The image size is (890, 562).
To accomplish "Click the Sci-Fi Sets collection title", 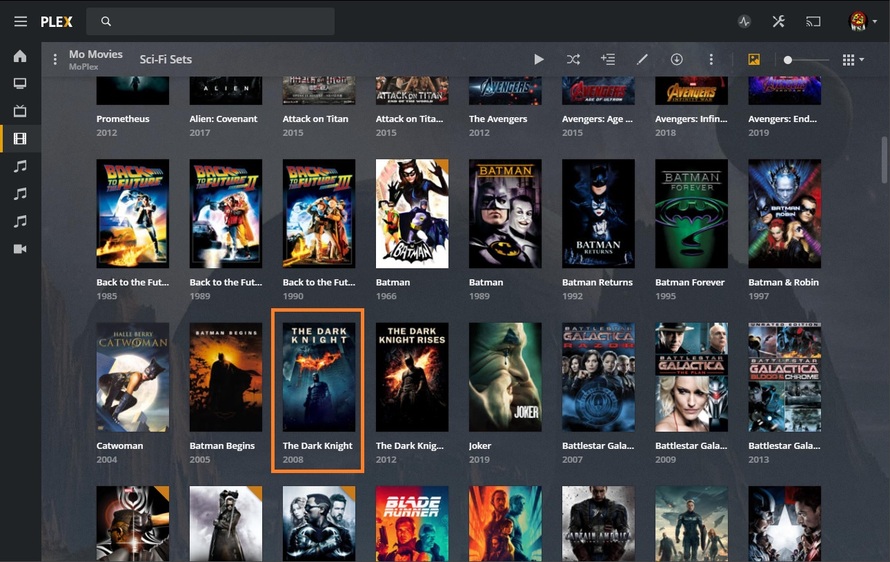I will [x=166, y=59].
